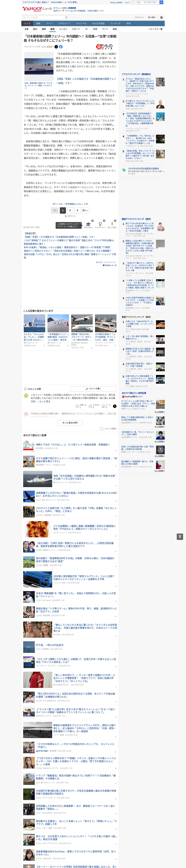The height and width of the screenshot is (868, 186).
Task: Open the ZIPAIR airplane recommended article thumbnail
Action: click(82, 323)
